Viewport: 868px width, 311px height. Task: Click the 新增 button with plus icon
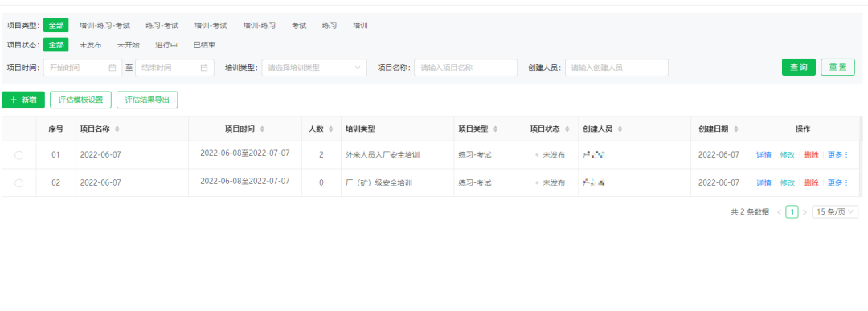pos(23,100)
